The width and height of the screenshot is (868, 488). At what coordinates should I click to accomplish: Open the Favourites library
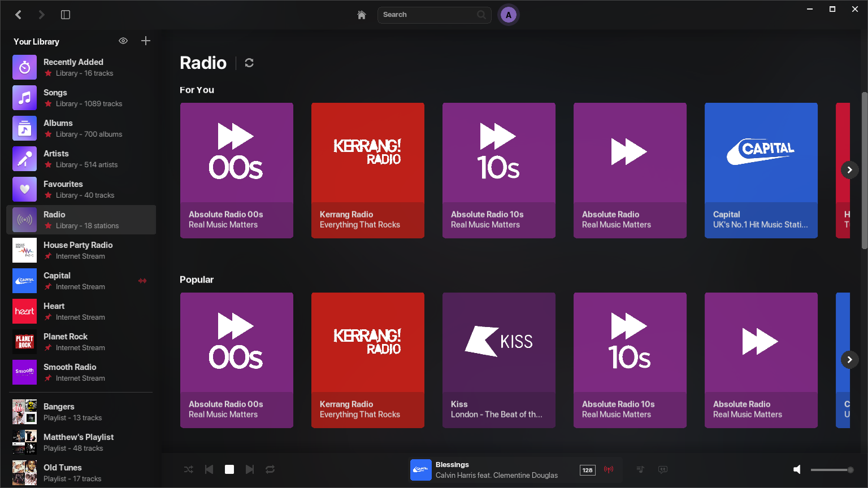click(x=81, y=189)
